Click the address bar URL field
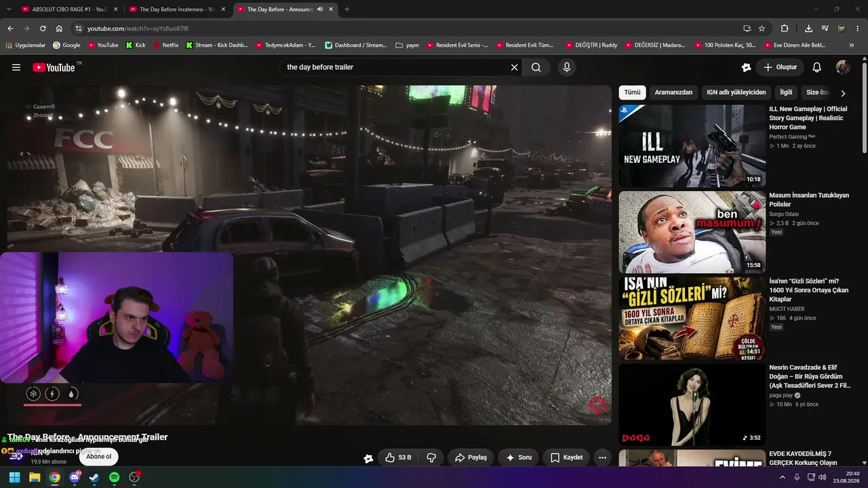 [407, 28]
